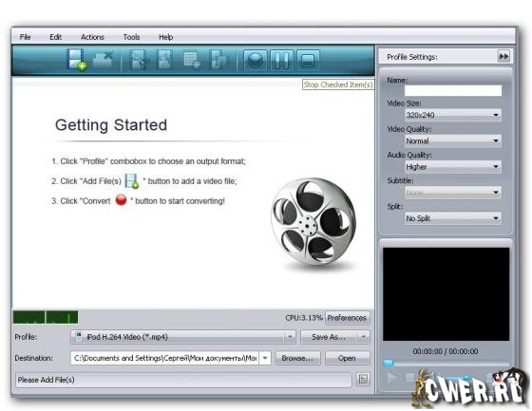This screenshot has height=411, width=532.
Task: Open the Tools menu
Action: coord(131,37)
